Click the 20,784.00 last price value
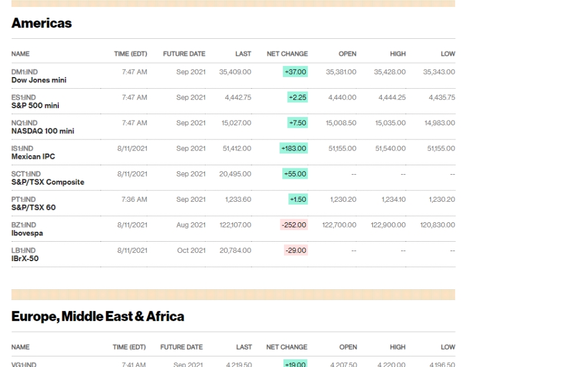The height and width of the screenshot is (367, 588). (236, 251)
